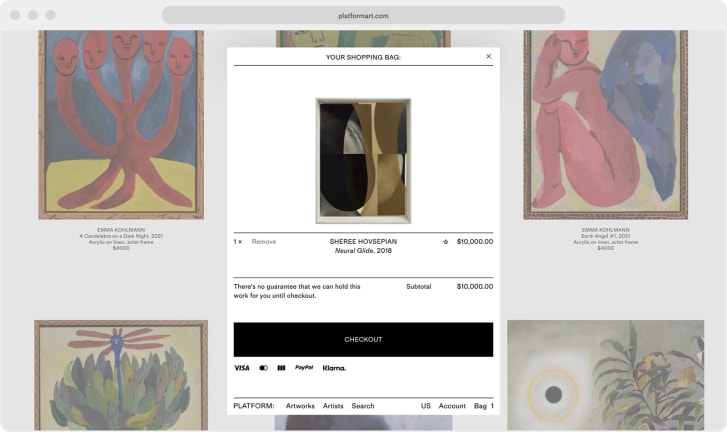Click the Checkout button
The width and height of the screenshot is (727, 432).
(x=364, y=340)
